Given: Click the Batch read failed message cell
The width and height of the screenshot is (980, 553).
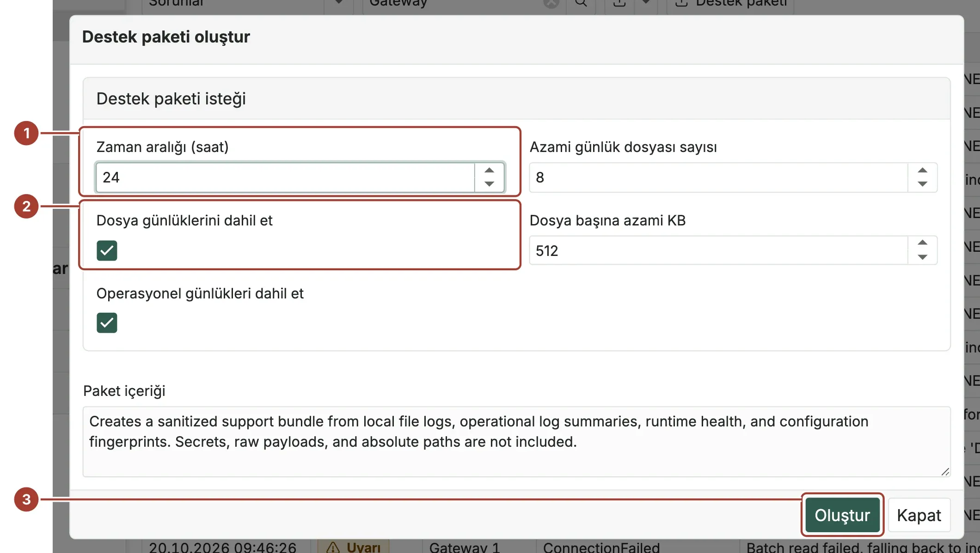Looking at the screenshot, I should (x=863, y=547).
